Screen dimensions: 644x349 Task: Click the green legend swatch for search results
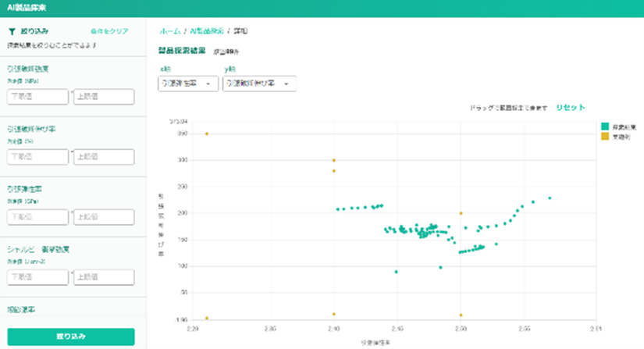point(605,126)
